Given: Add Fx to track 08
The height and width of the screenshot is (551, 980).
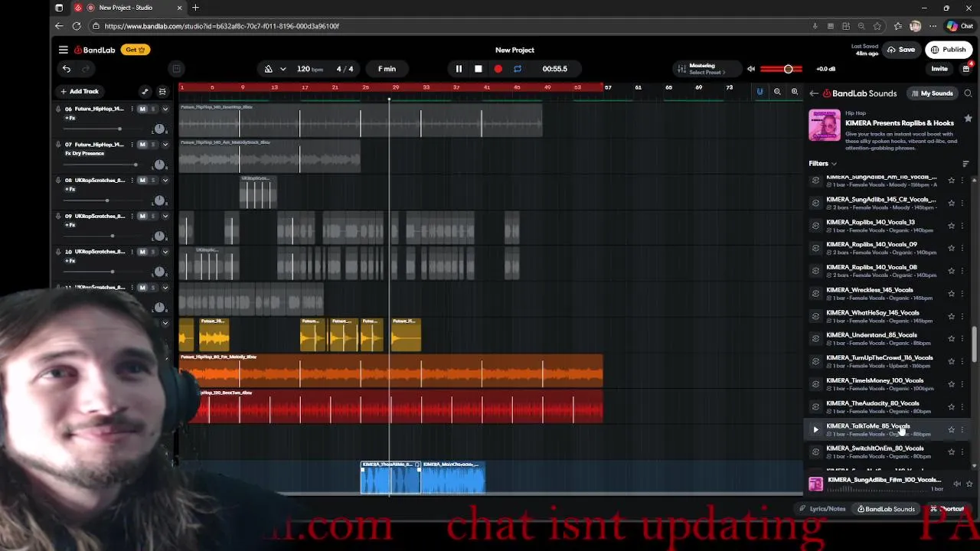Looking at the screenshot, I should (70, 189).
